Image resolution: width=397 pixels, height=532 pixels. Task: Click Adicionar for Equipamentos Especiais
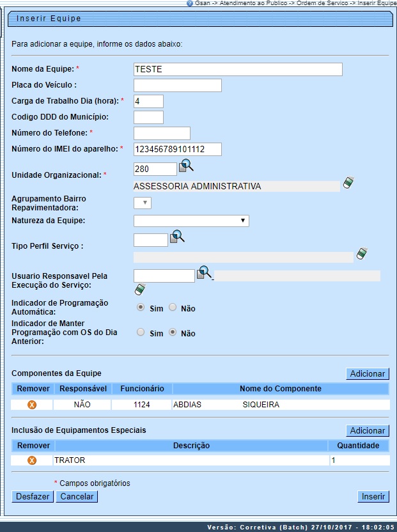point(368,430)
